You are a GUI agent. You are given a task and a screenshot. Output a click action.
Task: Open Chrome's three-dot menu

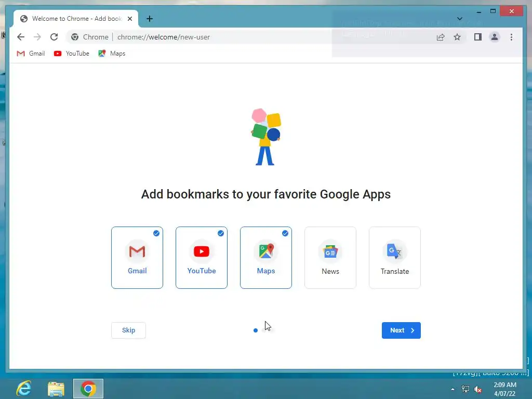(511, 37)
